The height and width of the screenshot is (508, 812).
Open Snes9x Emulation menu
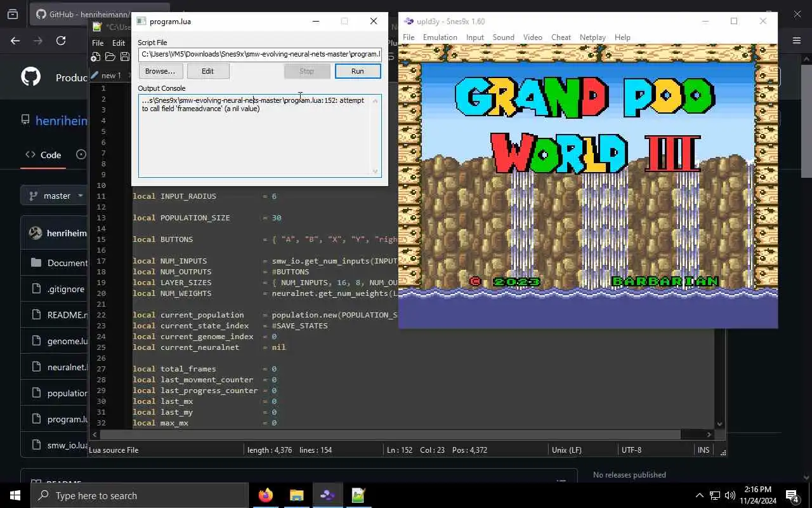click(x=440, y=37)
